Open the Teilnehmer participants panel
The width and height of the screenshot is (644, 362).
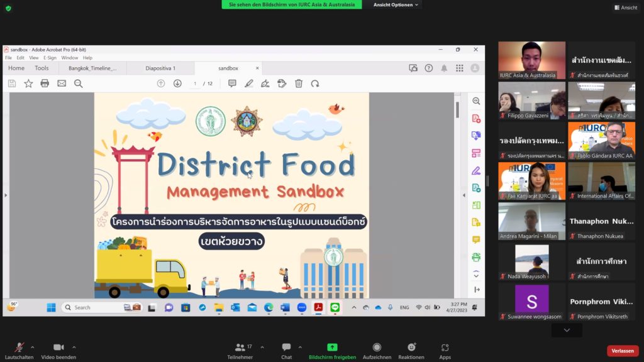click(240, 348)
